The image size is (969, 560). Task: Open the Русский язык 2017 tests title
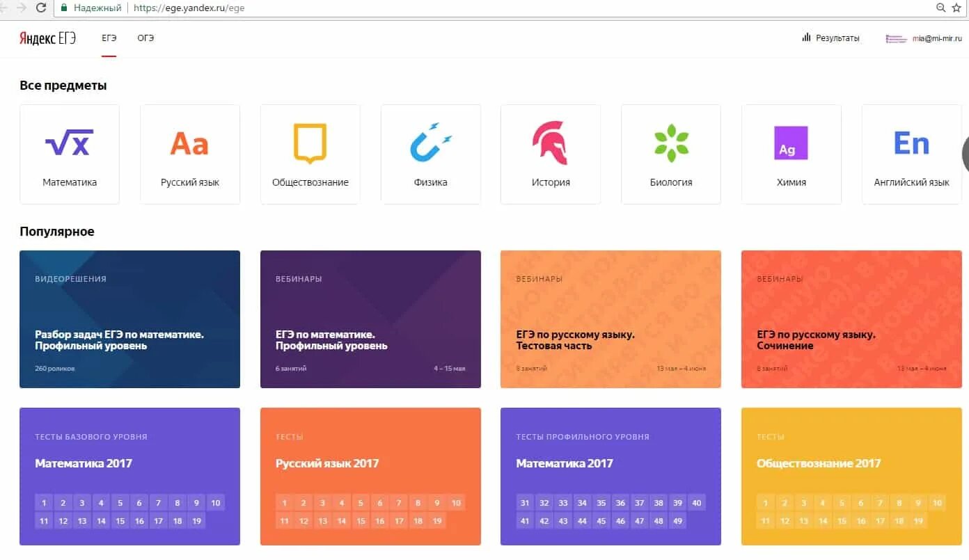pyautogui.click(x=327, y=463)
